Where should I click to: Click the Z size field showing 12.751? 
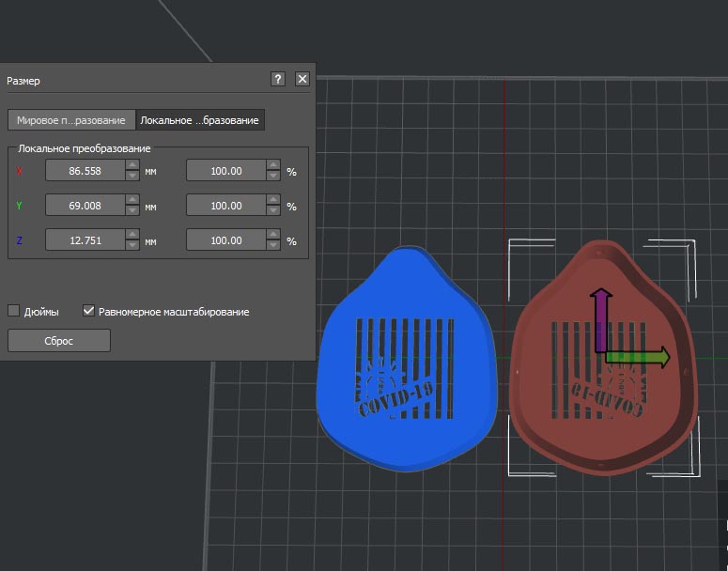[x=85, y=240]
